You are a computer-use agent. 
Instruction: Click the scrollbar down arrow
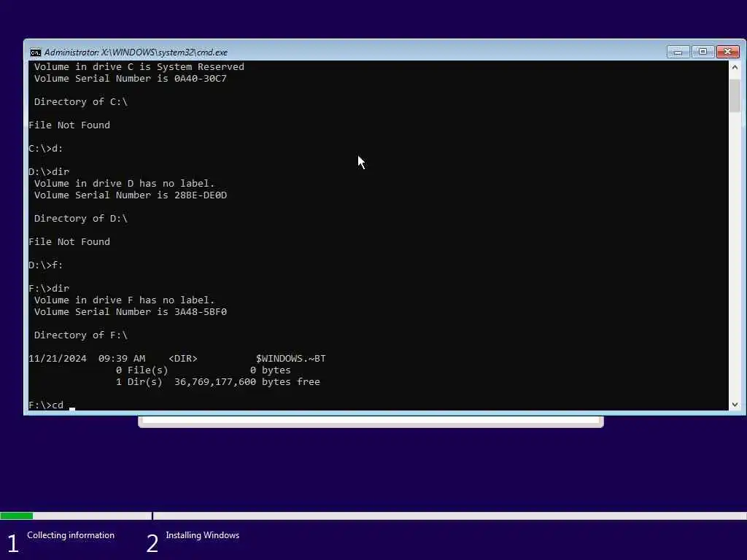click(735, 404)
